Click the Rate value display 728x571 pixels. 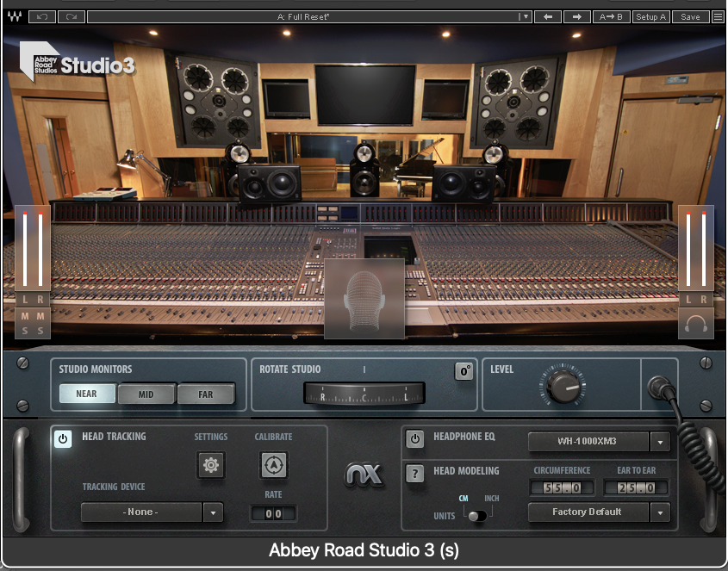click(273, 513)
